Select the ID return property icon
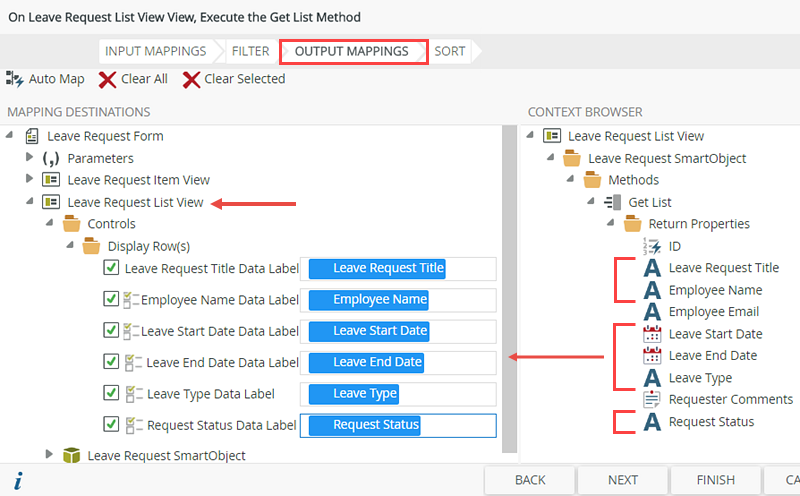This screenshot has height=496, width=800. (x=652, y=246)
